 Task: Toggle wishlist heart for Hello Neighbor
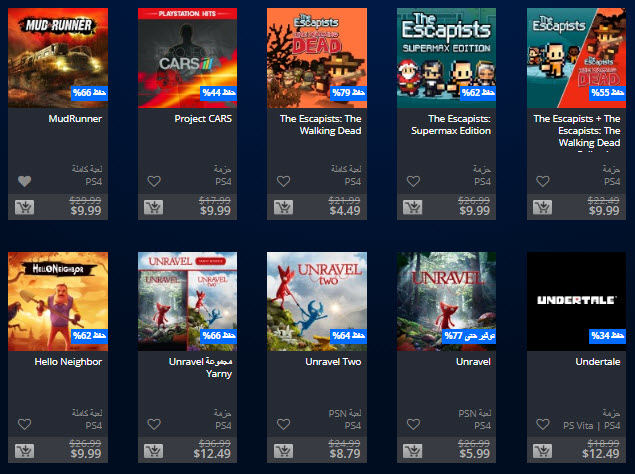[x=25, y=424]
